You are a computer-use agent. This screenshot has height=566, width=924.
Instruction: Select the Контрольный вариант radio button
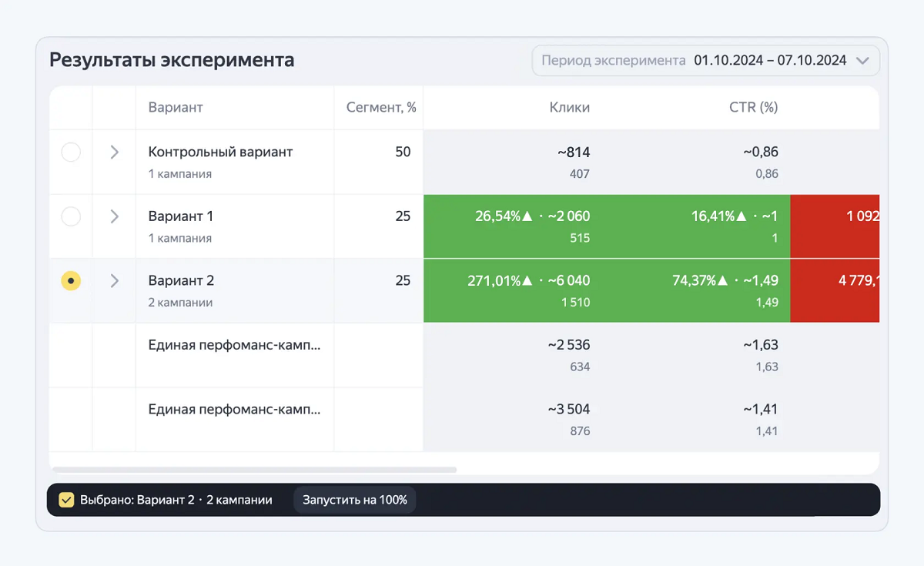coord(71,152)
